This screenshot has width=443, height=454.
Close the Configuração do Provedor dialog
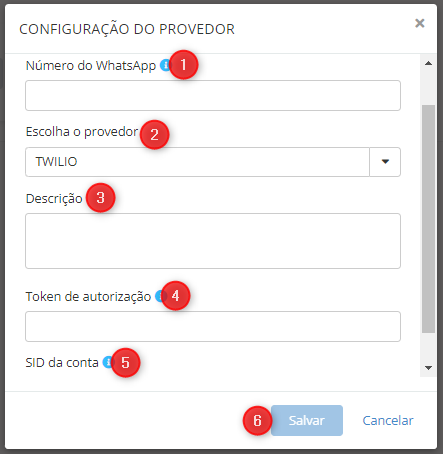420,23
